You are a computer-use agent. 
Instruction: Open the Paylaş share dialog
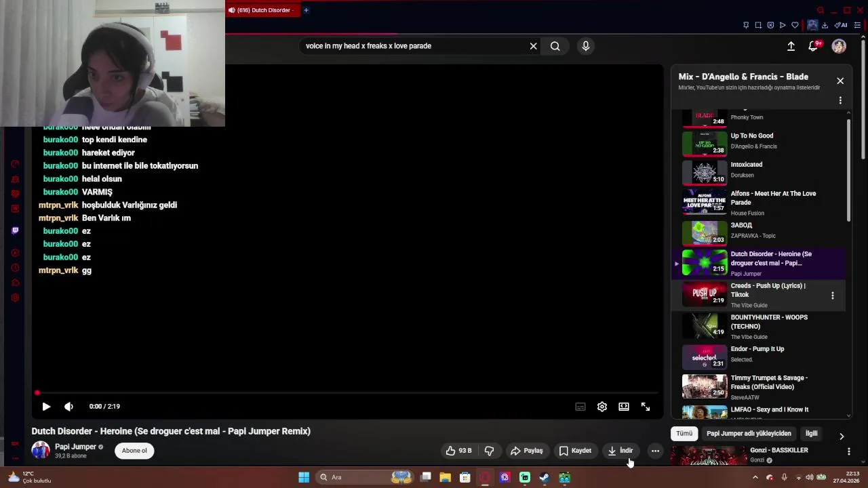pyautogui.click(x=527, y=451)
